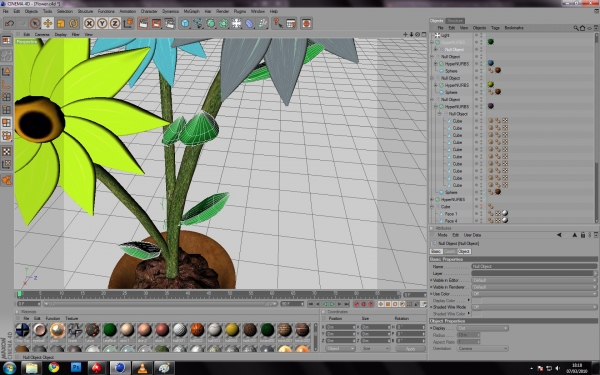Open the Use Color dropdown

point(534,294)
